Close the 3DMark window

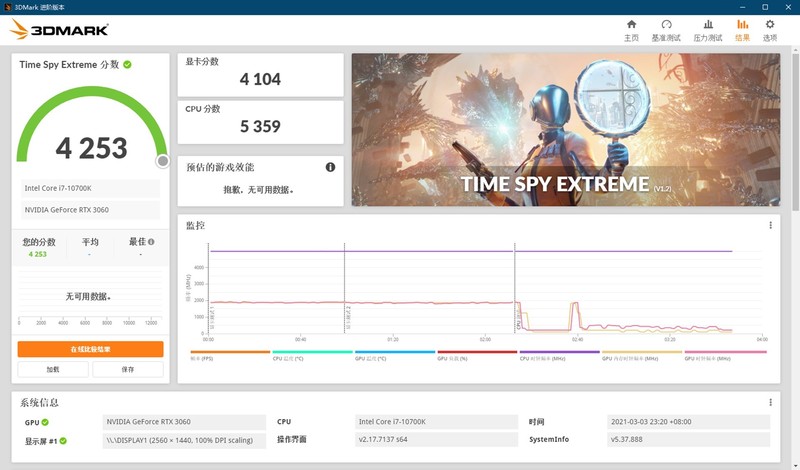(x=788, y=7)
